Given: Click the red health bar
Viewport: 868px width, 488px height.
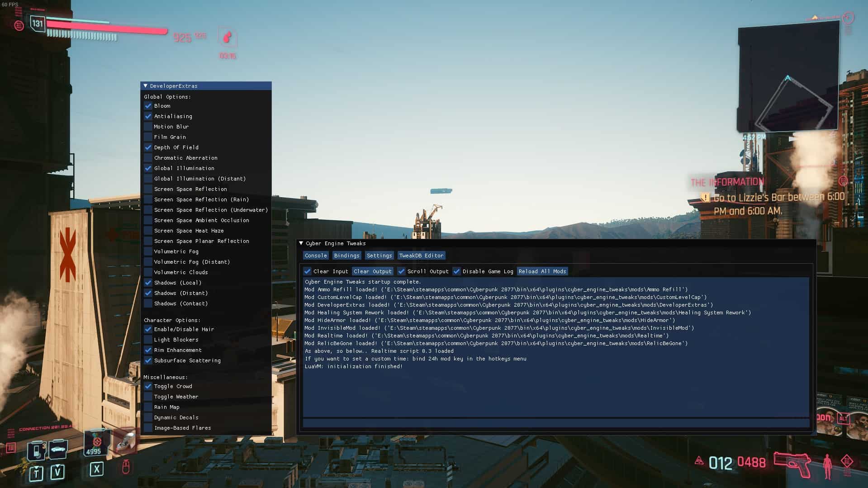Looking at the screenshot, I should pyautogui.click(x=107, y=27).
